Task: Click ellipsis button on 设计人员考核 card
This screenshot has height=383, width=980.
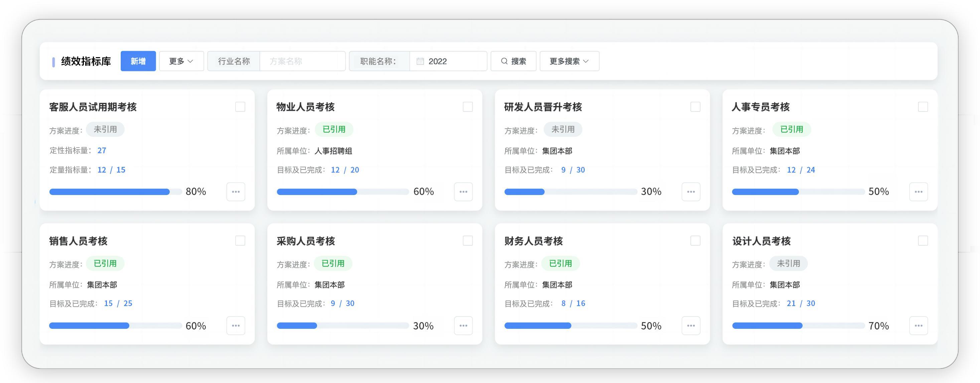Action: (x=918, y=325)
